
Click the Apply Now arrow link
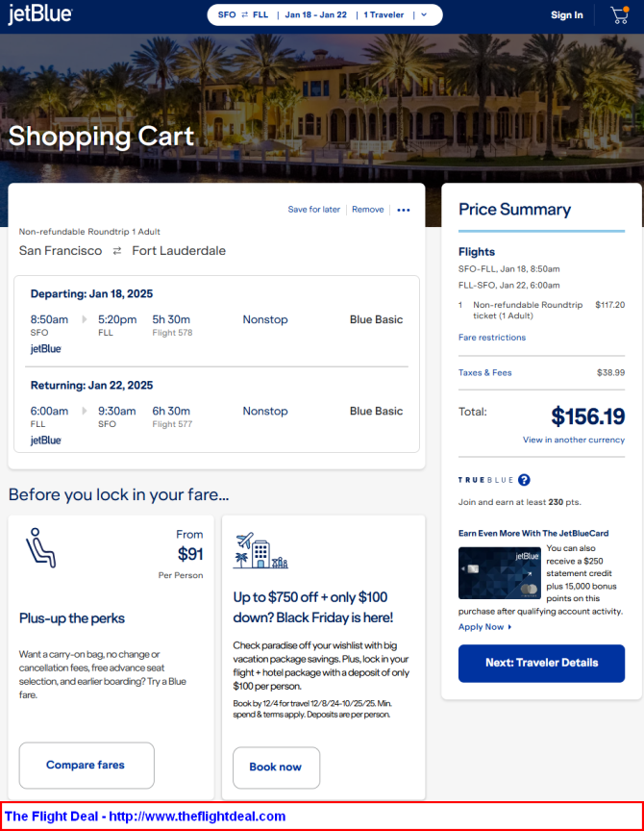[x=485, y=627]
